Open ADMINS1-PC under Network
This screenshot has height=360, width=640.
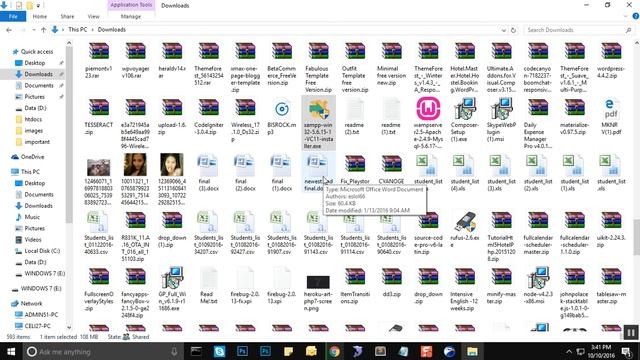coord(41,315)
